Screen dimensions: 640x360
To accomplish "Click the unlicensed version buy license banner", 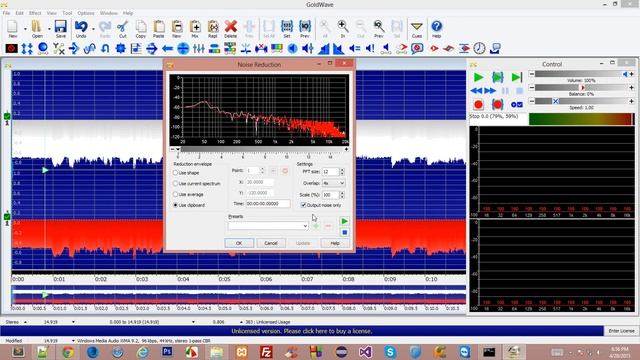I will pos(302,331).
